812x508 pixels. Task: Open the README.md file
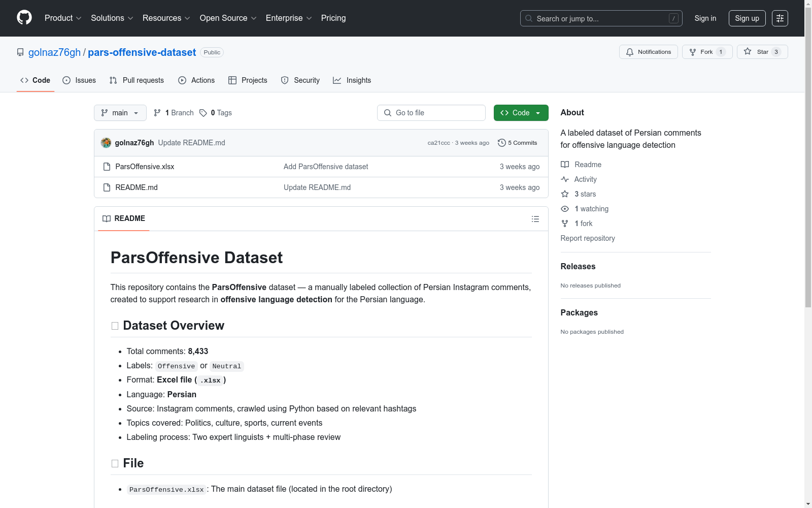click(137, 187)
